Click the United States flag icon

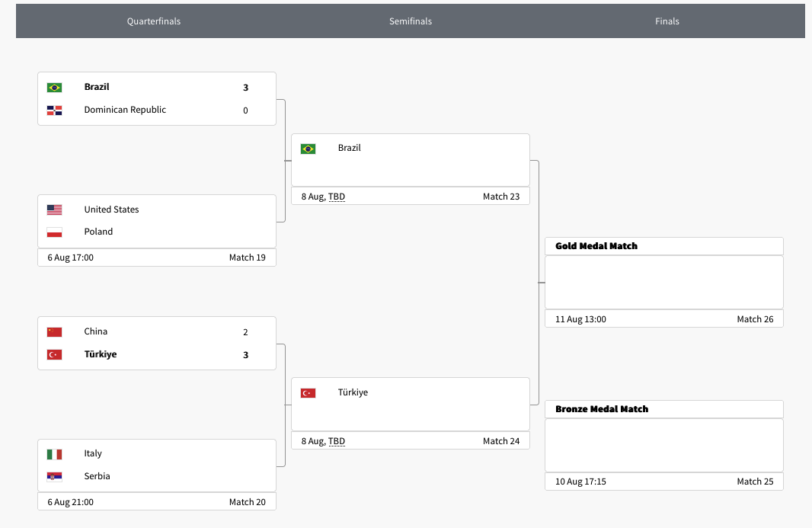click(x=54, y=210)
